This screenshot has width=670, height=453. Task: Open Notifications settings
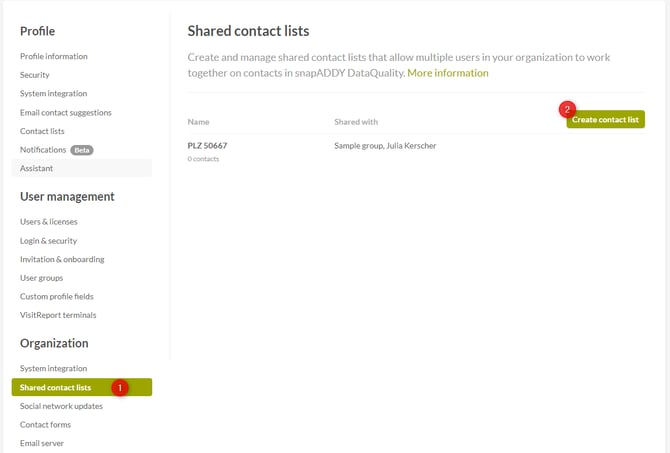(x=43, y=150)
